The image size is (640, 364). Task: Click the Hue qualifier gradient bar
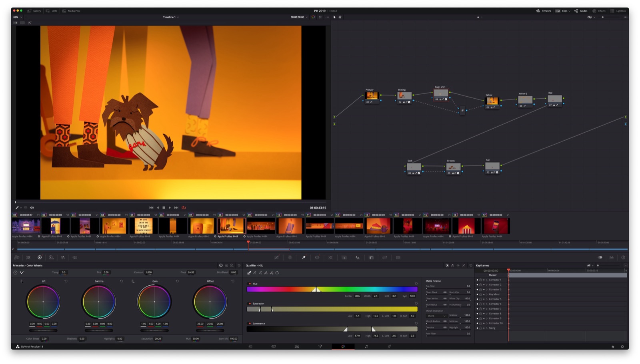pos(332,289)
